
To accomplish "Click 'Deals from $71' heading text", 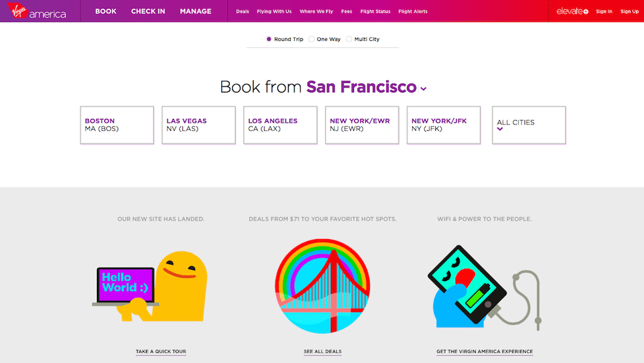I will coord(323,219).
